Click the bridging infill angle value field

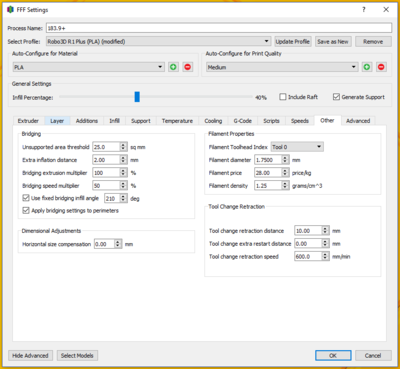click(x=112, y=198)
